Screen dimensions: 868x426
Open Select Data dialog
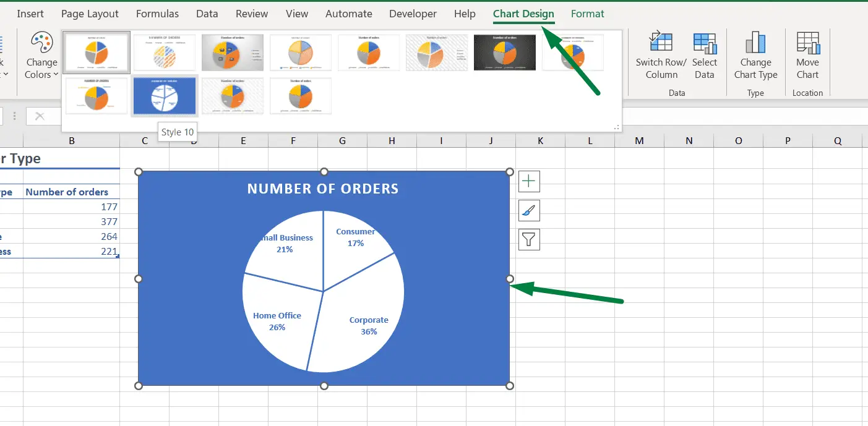coord(705,57)
